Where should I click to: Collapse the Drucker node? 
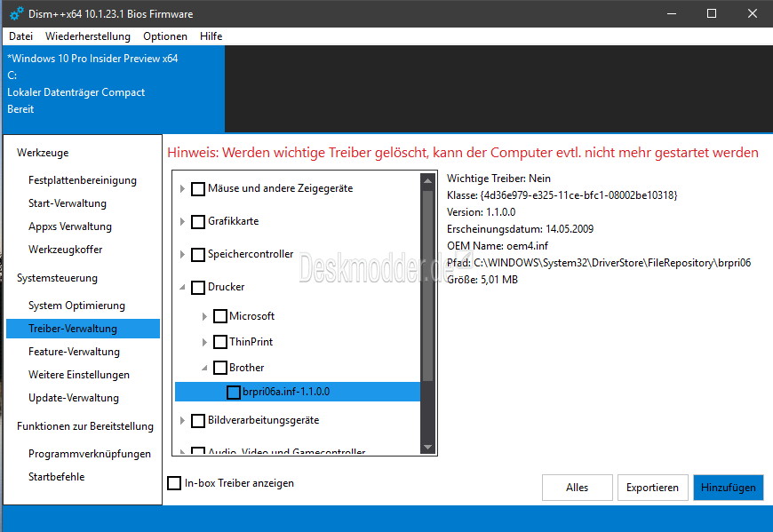point(182,287)
